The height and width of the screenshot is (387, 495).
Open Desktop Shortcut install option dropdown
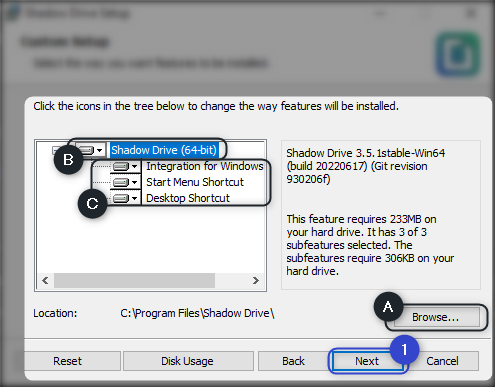click(x=126, y=198)
